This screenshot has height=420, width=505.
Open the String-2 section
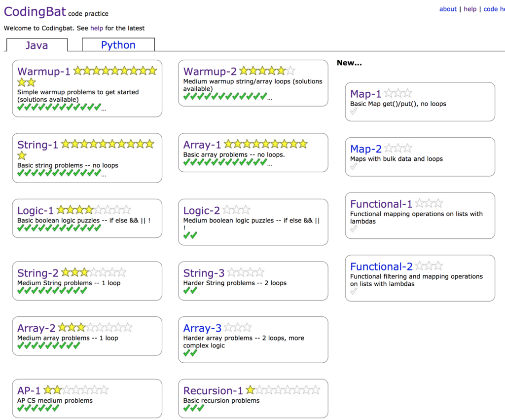(38, 273)
